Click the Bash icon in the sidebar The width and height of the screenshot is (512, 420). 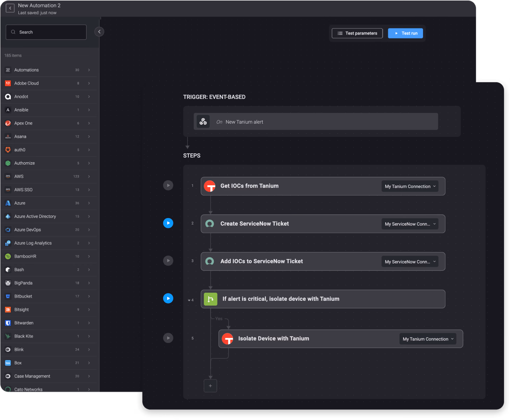pyautogui.click(x=8, y=270)
